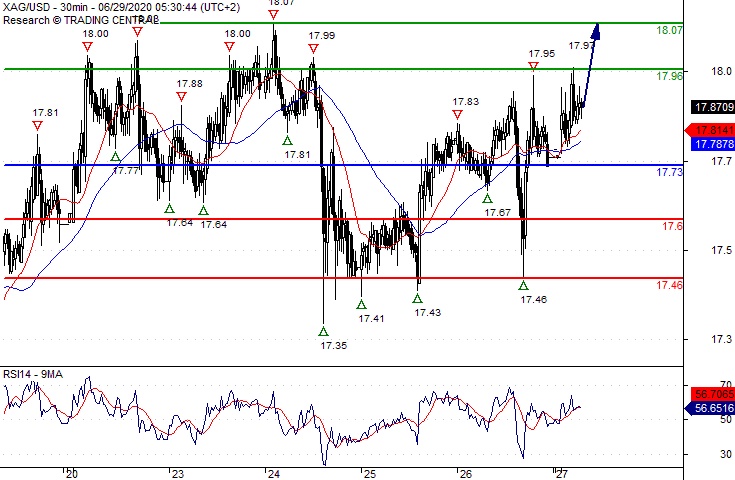735x480 pixels.
Task: Click the date 27 on time axis
Action: click(x=562, y=474)
